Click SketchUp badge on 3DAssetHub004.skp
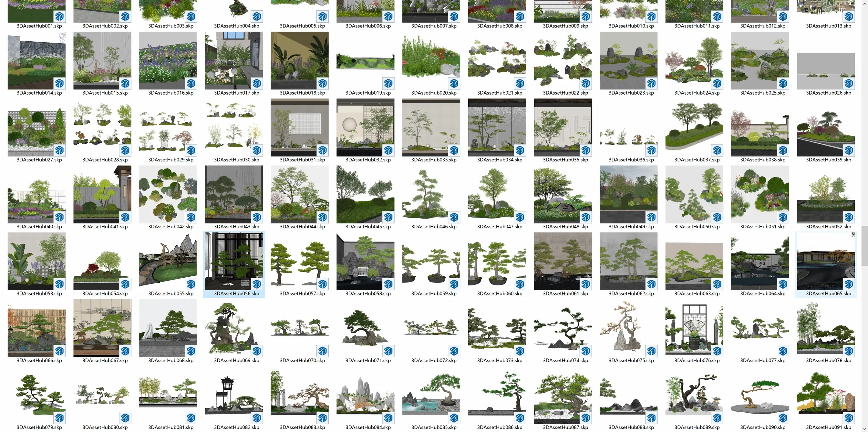Screen dimensions: 868x432 [x=257, y=16]
